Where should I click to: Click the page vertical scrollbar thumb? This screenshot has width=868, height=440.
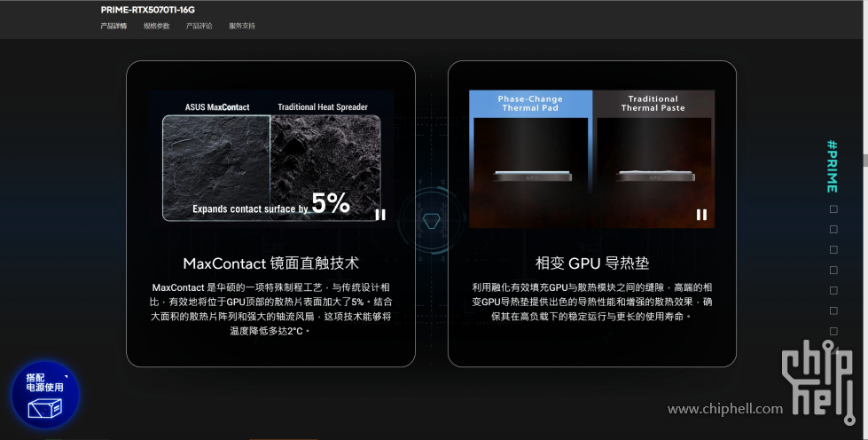pyautogui.click(x=865, y=160)
